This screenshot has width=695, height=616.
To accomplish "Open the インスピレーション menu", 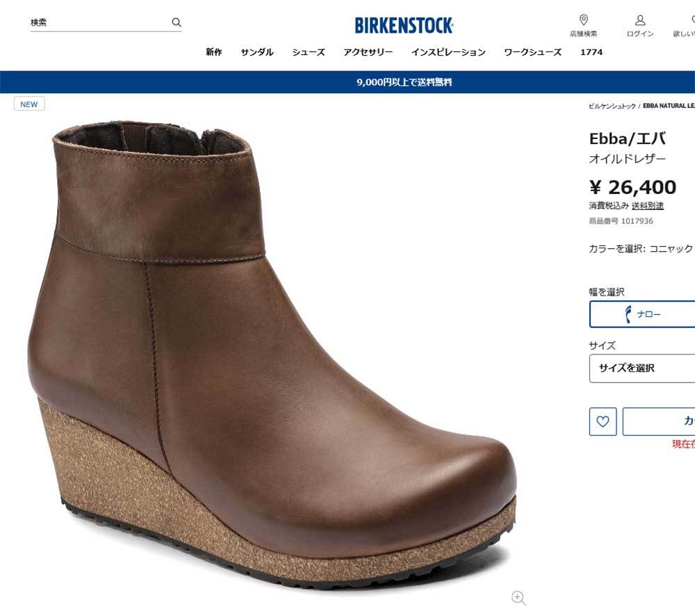I will [x=448, y=52].
